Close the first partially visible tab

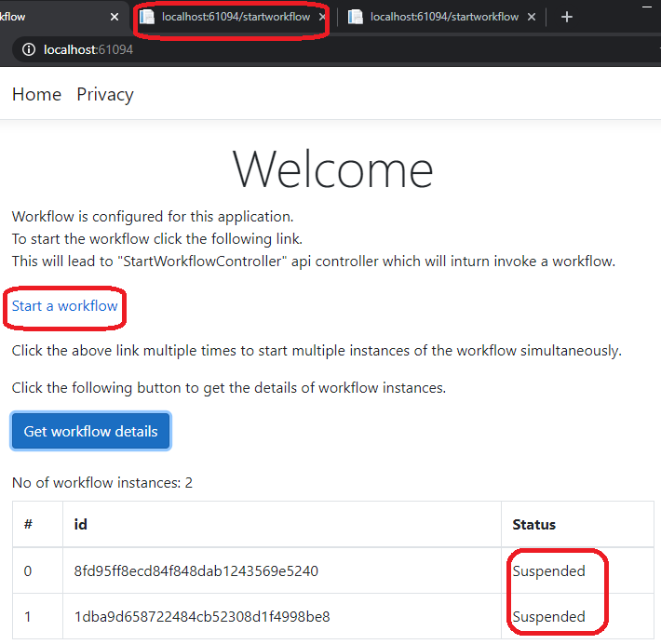tap(115, 17)
